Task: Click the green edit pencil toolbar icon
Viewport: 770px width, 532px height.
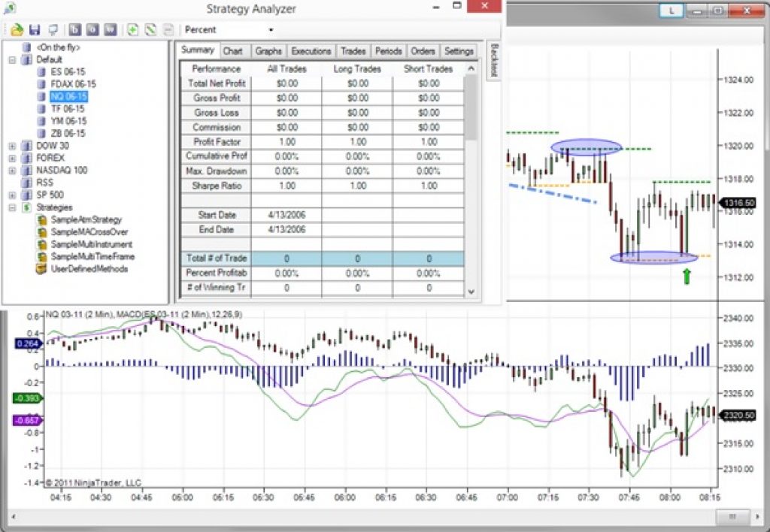Action: [x=150, y=30]
